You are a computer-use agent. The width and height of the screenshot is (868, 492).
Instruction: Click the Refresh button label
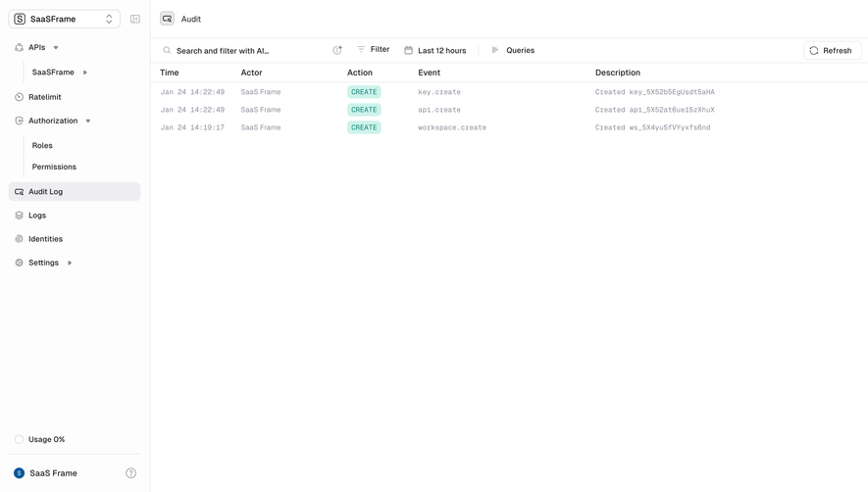pos(837,50)
